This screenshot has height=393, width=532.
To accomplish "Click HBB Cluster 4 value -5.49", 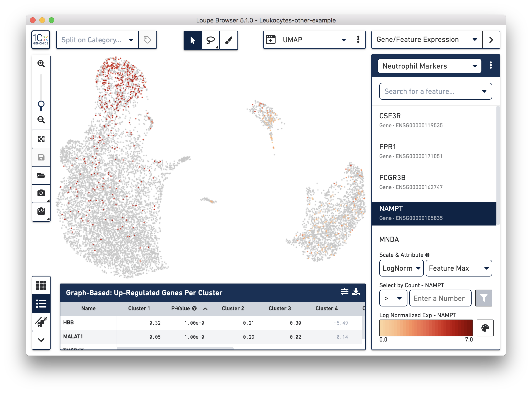I will tap(340, 323).
